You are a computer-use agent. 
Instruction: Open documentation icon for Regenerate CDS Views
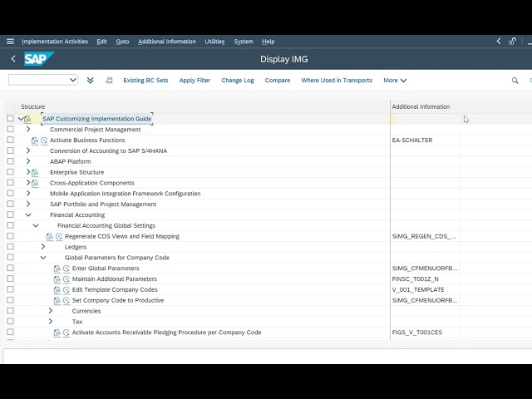tap(50, 236)
